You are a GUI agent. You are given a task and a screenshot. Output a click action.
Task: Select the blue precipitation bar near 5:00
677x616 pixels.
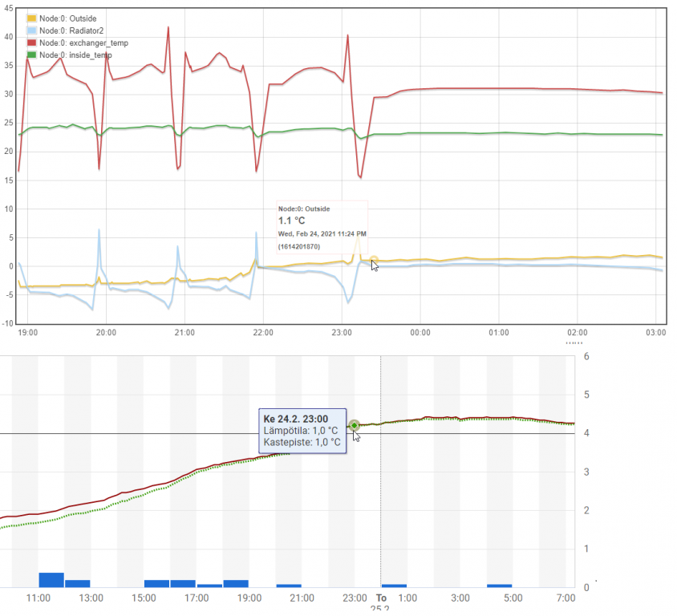click(x=499, y=586)
